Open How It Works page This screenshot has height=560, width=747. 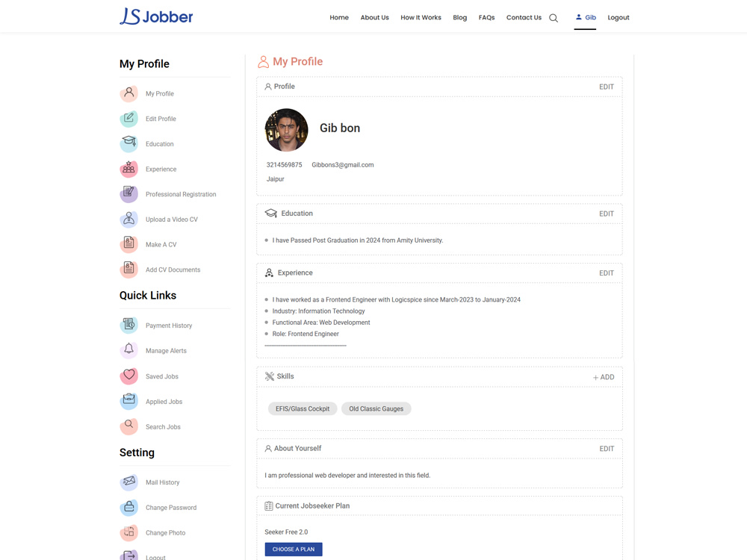tap(421, 18)
